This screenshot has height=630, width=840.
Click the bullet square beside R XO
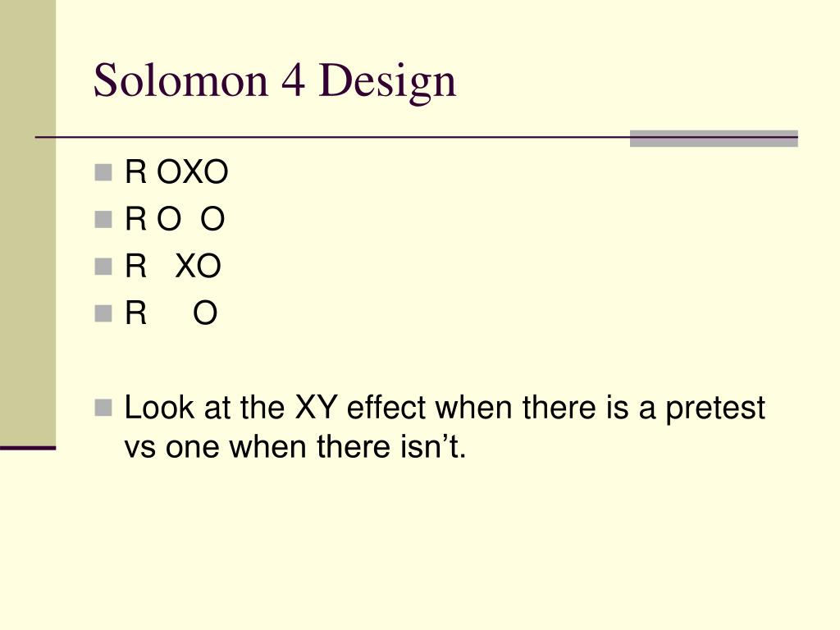[x=103, y=267]
